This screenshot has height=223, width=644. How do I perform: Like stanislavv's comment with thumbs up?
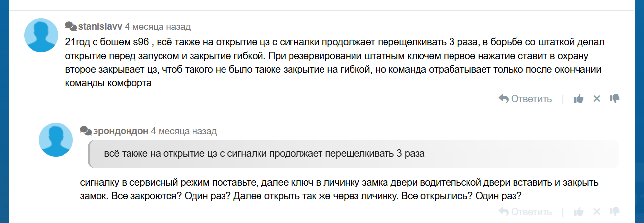pos(579,99)
